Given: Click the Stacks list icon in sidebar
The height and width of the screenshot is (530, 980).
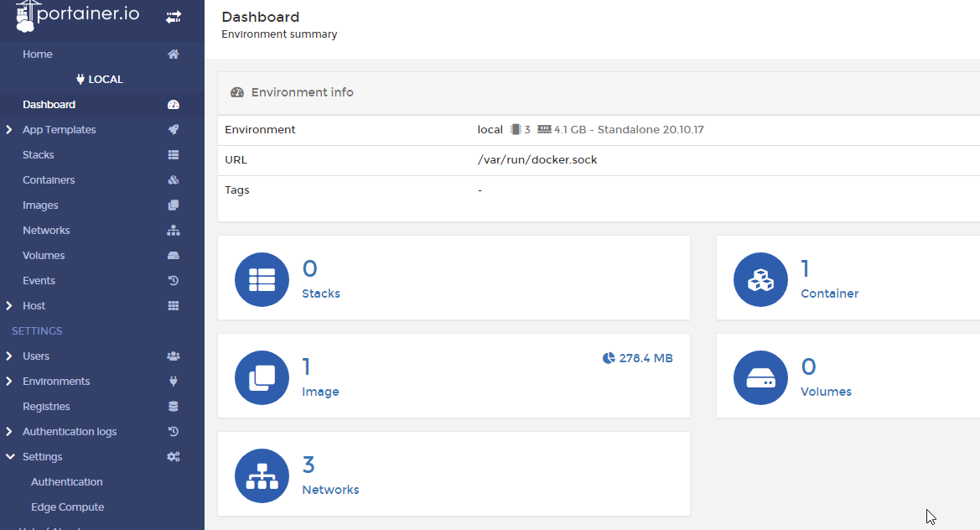Looking at the screenshot, I should click(174, 154).
